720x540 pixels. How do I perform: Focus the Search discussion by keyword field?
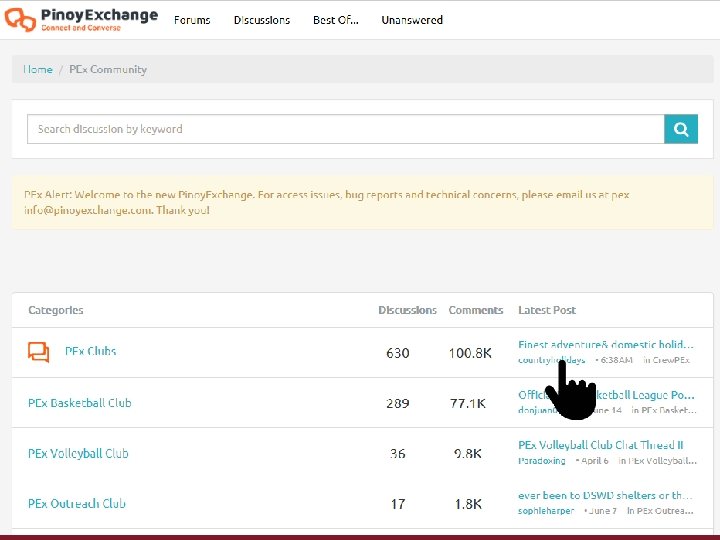pyautogui.click(x=346, y=129)
